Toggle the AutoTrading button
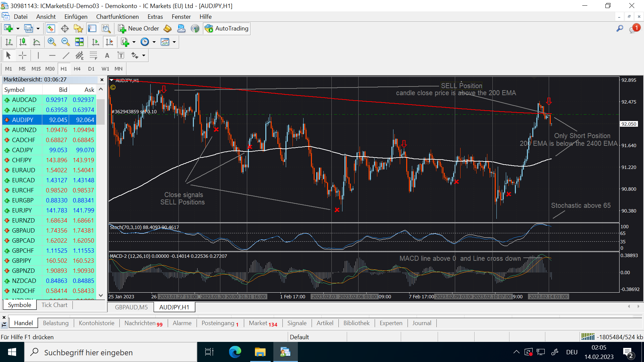Viewport: 644px width, 362px height. [x=227, y=28]
